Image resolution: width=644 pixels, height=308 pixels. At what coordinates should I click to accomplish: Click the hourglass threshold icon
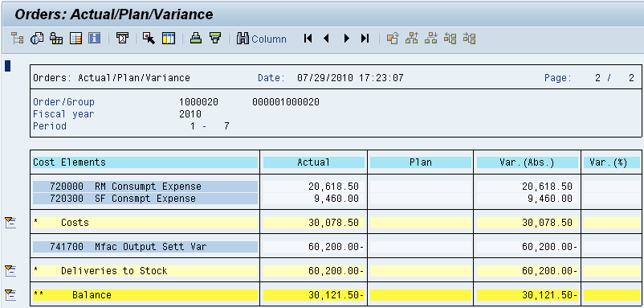(x=122, y=39)
